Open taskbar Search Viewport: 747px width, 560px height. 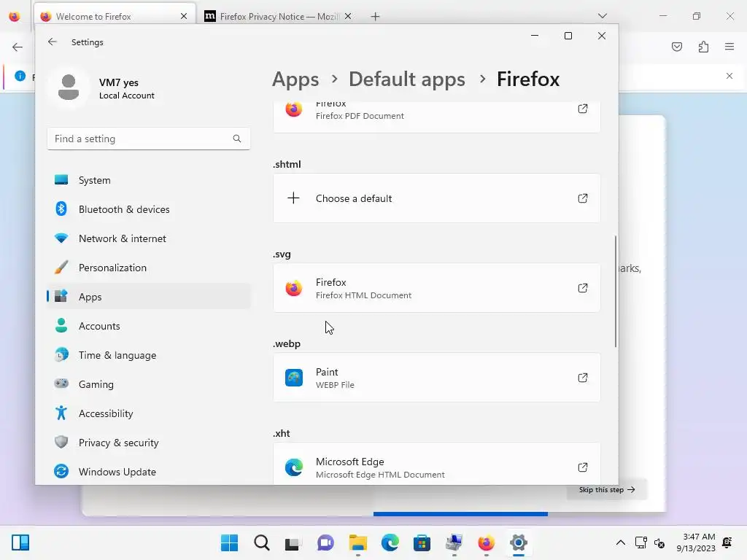[x=262, y=542]
